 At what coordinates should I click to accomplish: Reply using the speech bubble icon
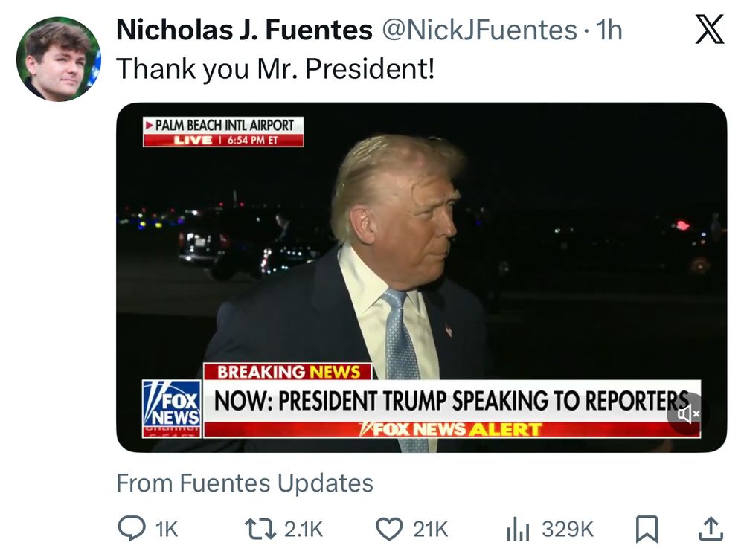coord(132,530)
